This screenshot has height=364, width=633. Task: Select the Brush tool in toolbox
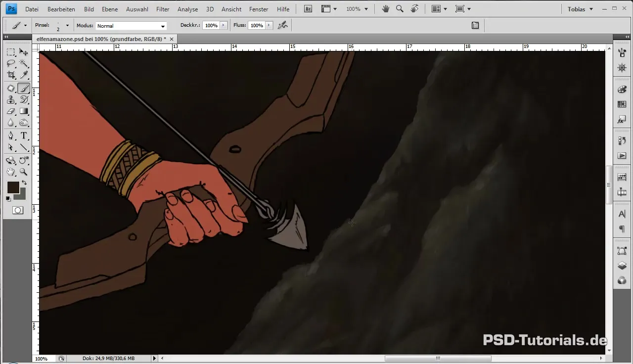(x=23, y=89)
